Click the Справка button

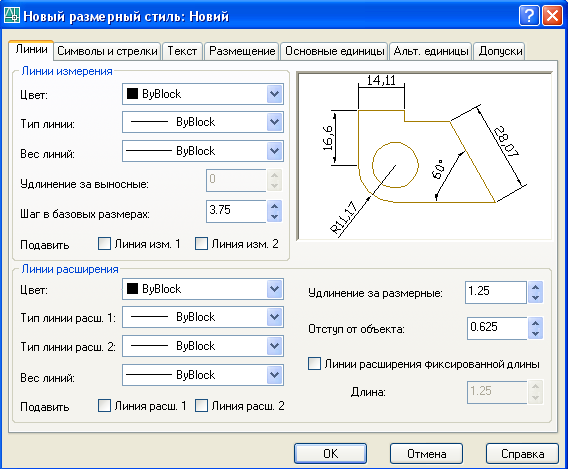[522, 453]
